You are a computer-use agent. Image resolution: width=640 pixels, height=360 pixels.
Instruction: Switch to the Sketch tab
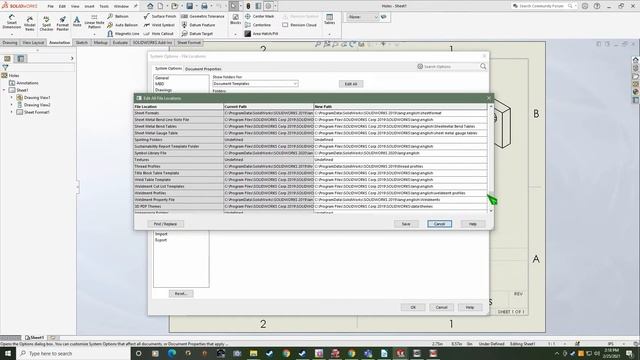[82, 42]
